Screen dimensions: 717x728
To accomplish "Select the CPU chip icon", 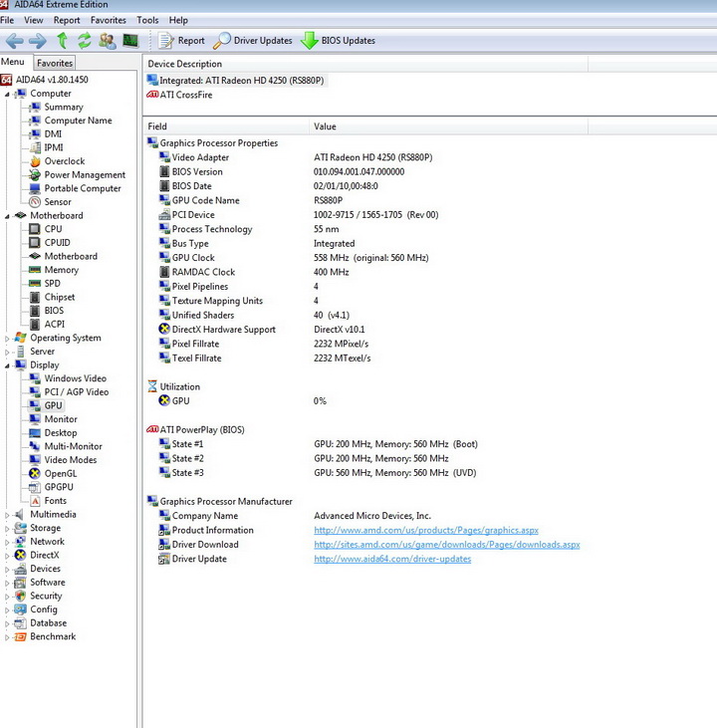I will pyautogui.click(x=35, y=229).
